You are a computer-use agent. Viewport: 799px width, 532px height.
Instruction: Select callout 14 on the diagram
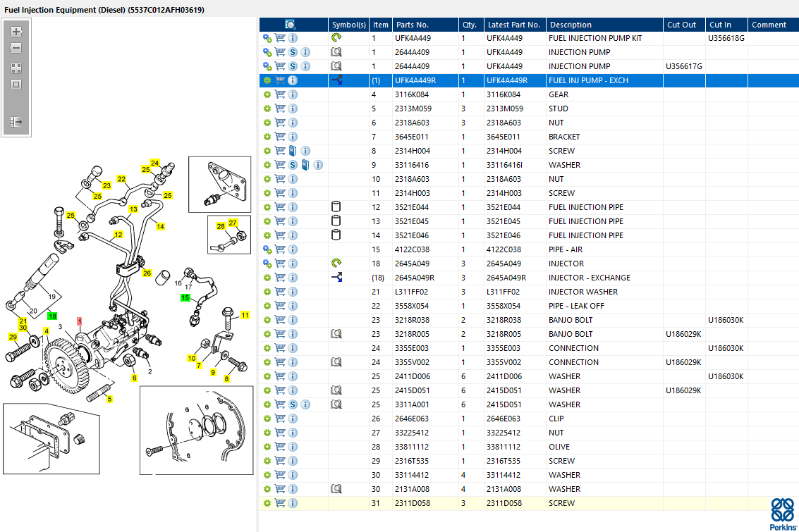pyautogui.click(x=160, y=227)
